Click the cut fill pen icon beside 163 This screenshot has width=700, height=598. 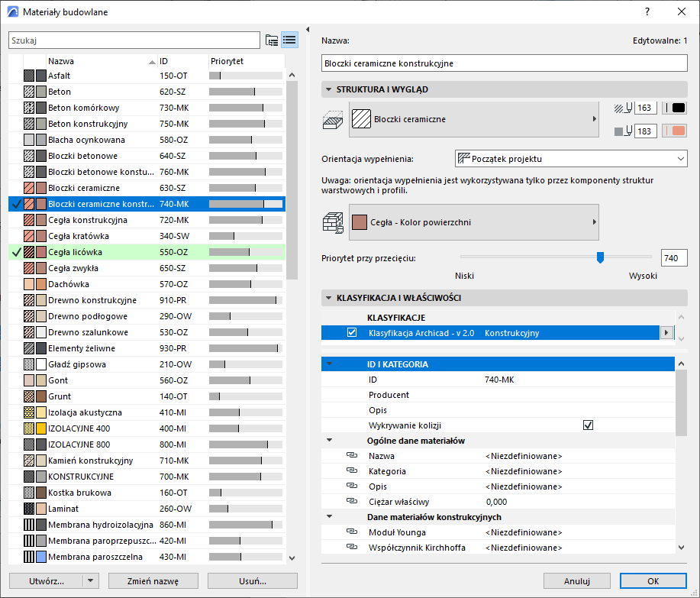point(623,108)
